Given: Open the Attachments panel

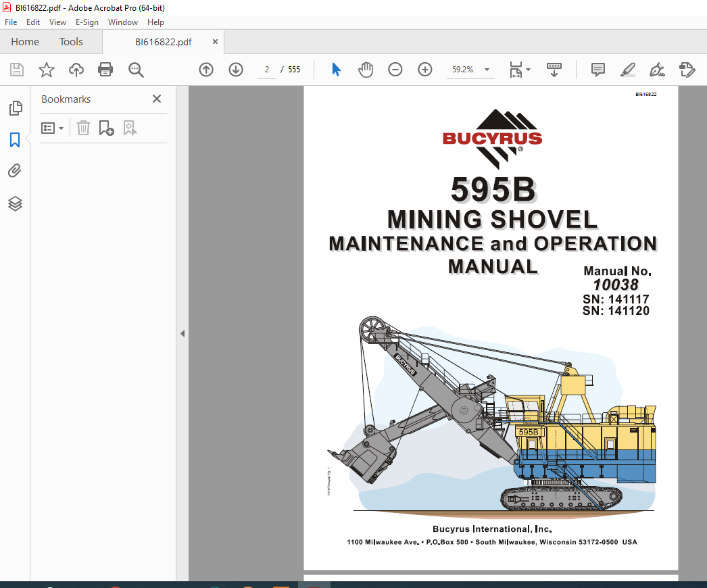Looking at the screenshot, I should (15, 171).
